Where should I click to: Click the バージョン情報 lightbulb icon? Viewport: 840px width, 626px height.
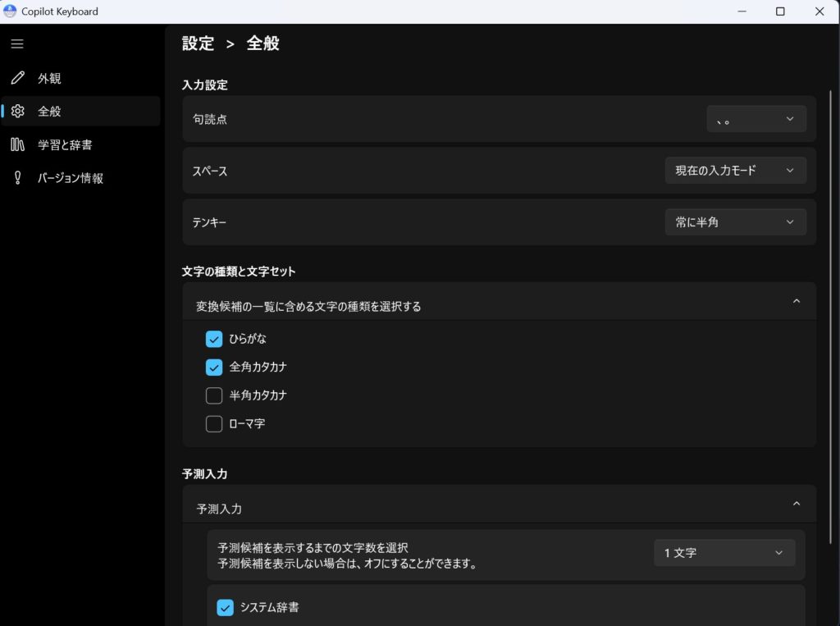click(17, 176)
